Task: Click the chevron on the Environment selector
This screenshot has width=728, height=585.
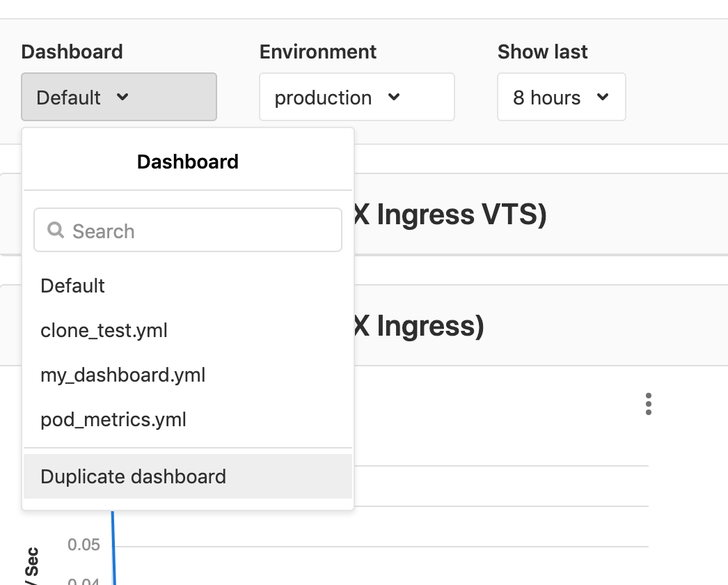Action: coord(395,98)
